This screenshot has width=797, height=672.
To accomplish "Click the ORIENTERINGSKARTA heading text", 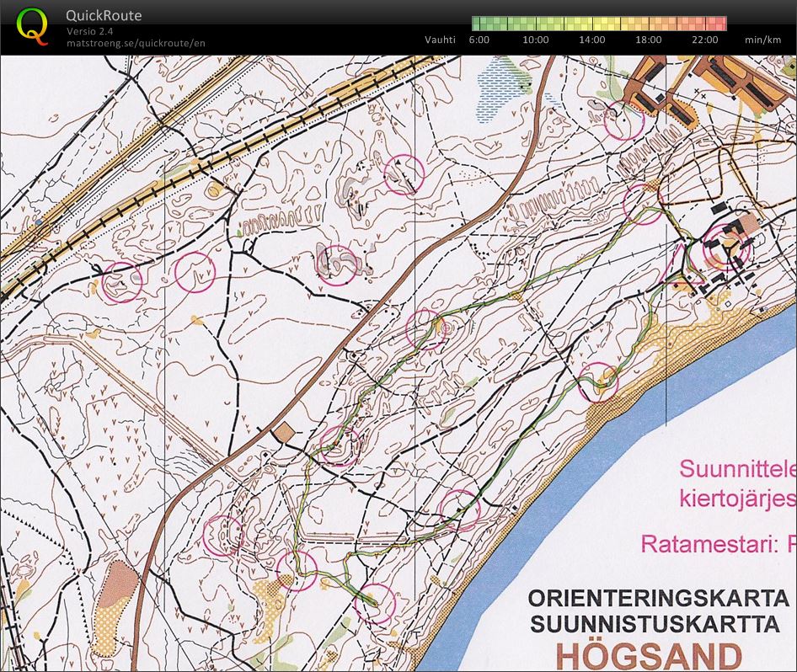I will (x=657, y=598).
